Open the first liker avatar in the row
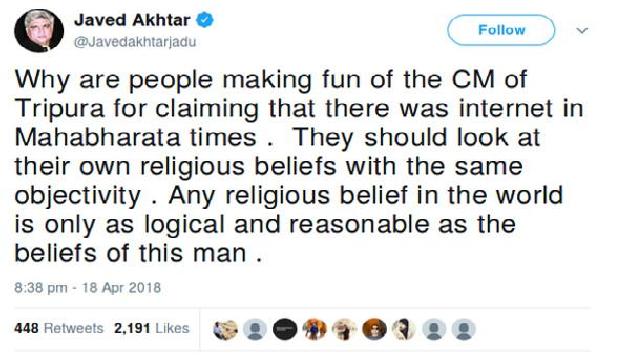This screenshot has width=630, height=362. tap(225, 329)
